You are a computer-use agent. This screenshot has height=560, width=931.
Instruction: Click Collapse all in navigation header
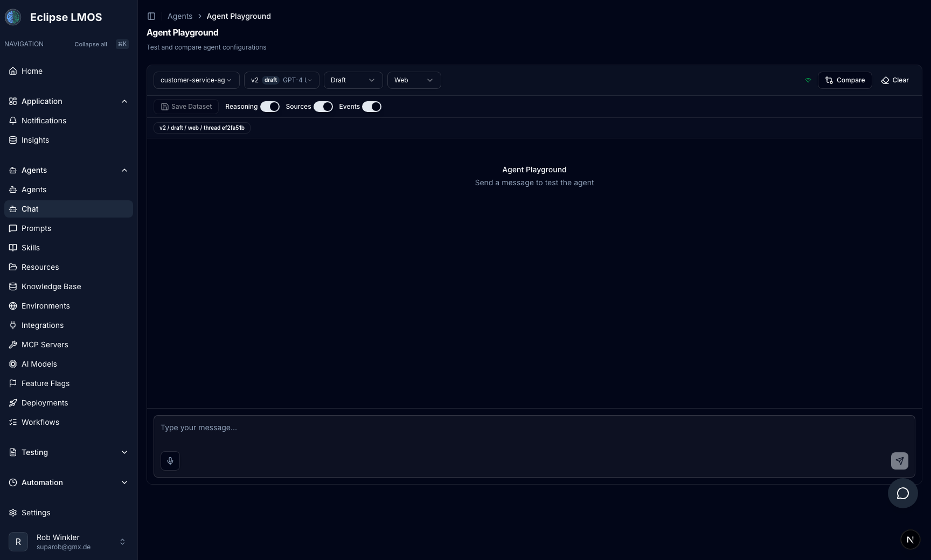pyautogui.click(x=91, y=44)
